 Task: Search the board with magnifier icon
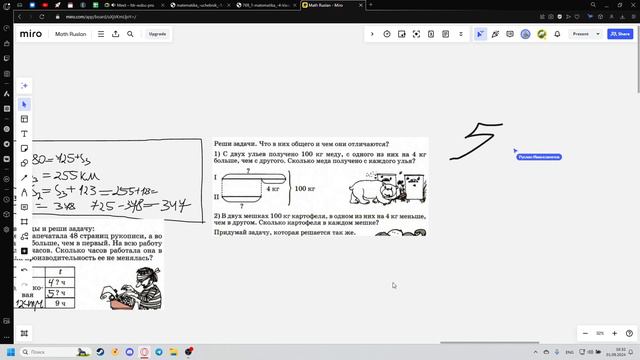pos(130,34)
